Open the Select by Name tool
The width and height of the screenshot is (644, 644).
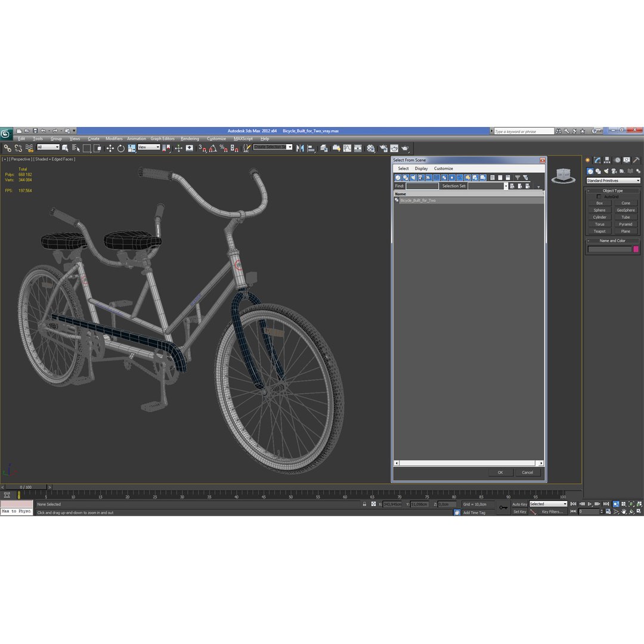pyautogui.click(x=76, y=148)
